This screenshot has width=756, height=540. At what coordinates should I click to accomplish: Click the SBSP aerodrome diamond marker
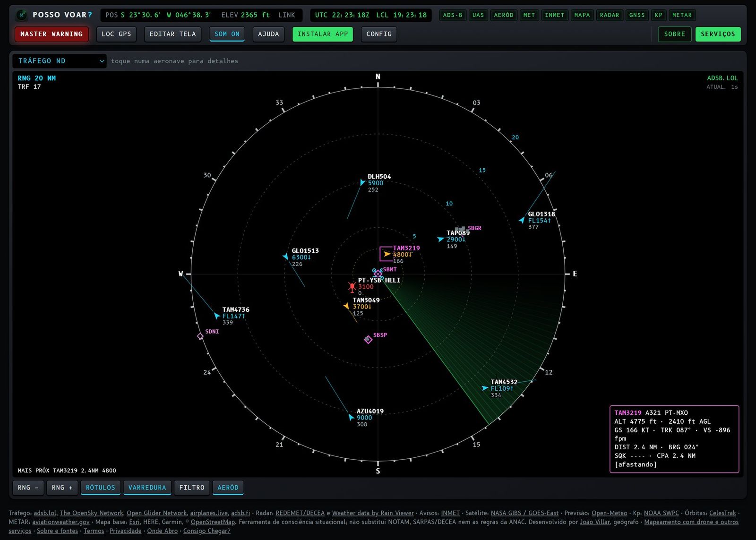click(x=368, y=339)
